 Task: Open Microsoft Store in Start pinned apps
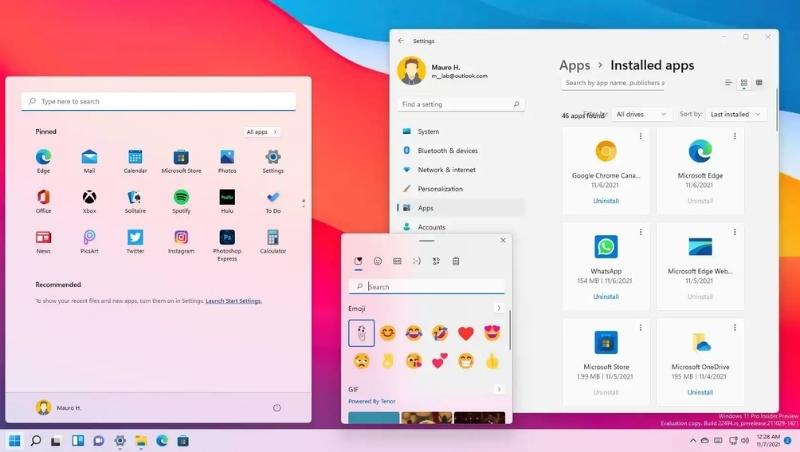coord(181,161)
